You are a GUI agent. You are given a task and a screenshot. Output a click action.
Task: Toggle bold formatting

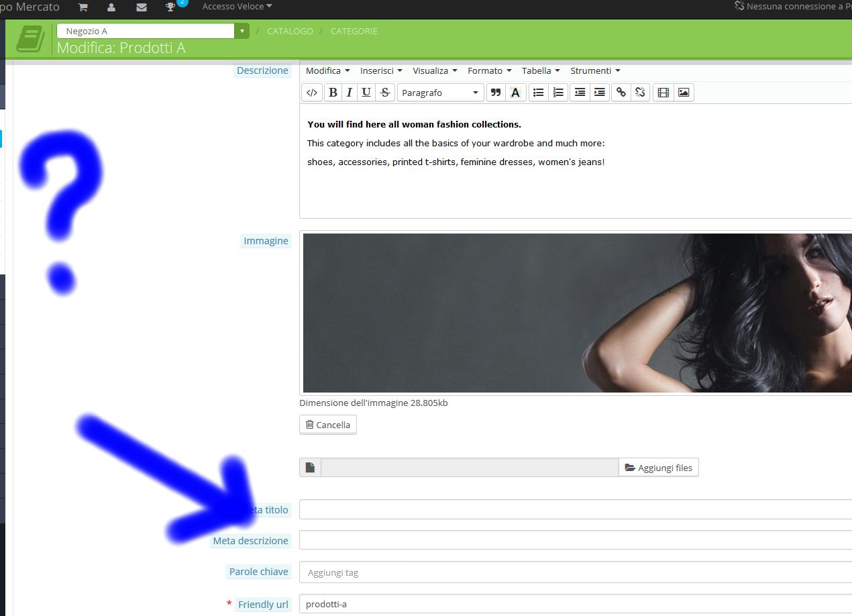point(333,93)
